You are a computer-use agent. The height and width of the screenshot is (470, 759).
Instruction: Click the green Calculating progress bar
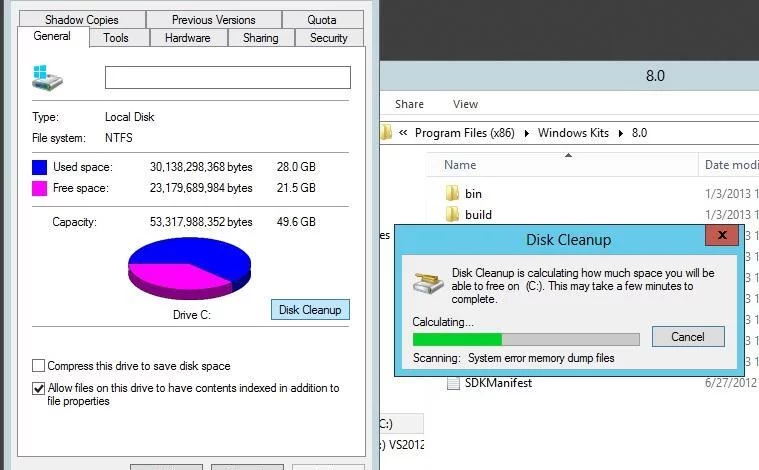click(x=526, y=339)
